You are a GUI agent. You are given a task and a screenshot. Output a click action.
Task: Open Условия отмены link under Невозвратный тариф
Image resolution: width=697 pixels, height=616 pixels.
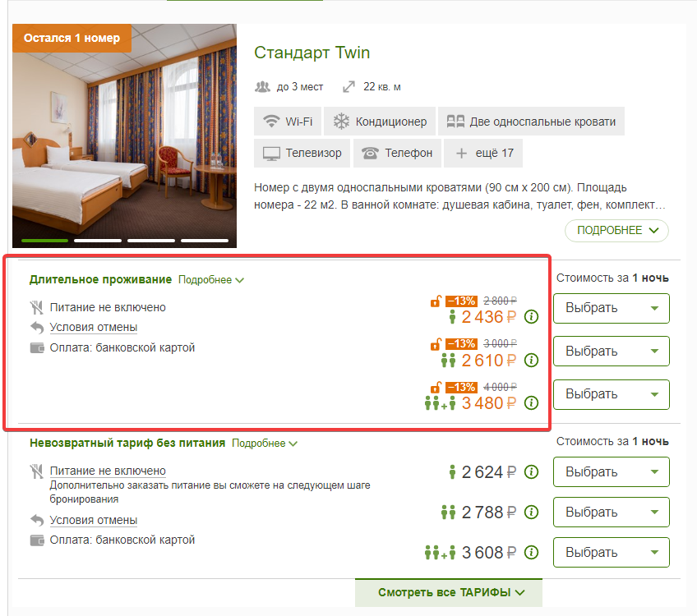click(x=94, y=520)
